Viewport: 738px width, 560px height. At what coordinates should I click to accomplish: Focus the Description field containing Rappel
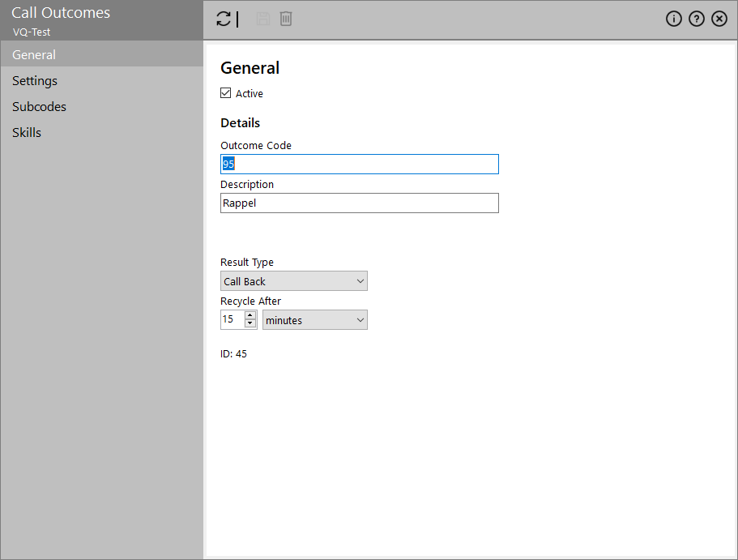click(x=359, y=203)
